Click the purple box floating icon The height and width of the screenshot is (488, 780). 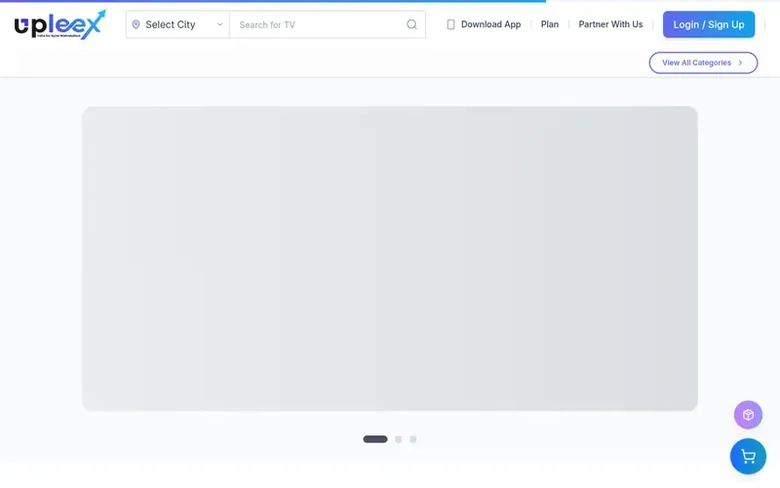748,414
